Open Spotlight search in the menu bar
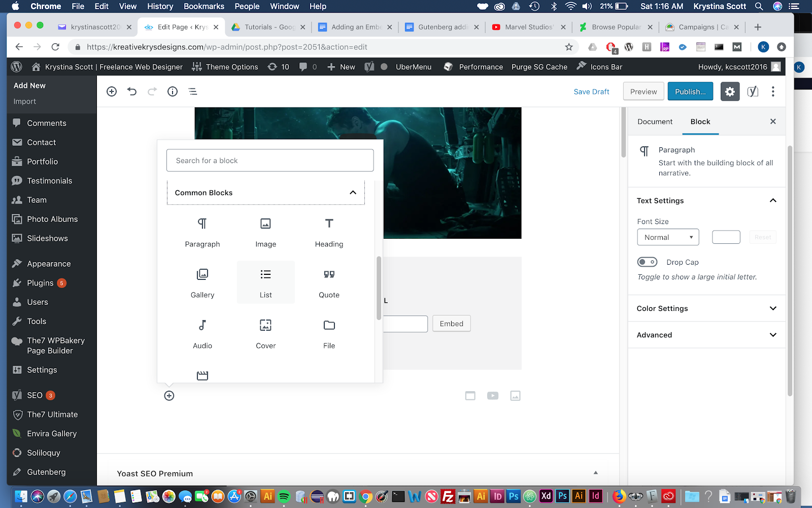The height and width of the screenshot is (508, 812). pos(759,6)
